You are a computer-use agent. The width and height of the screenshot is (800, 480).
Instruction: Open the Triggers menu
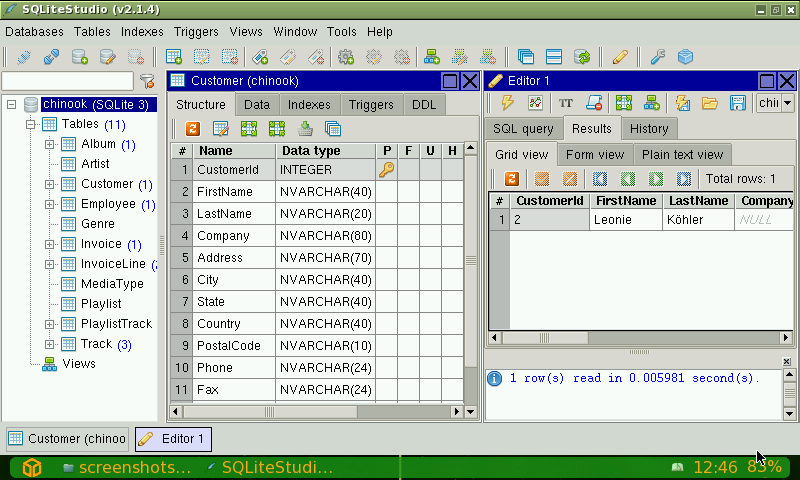[196, 32]
